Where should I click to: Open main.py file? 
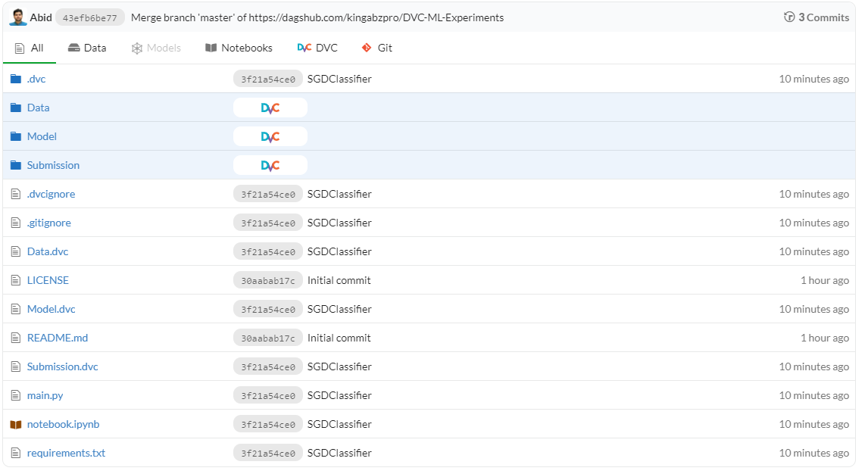(45, 396)
